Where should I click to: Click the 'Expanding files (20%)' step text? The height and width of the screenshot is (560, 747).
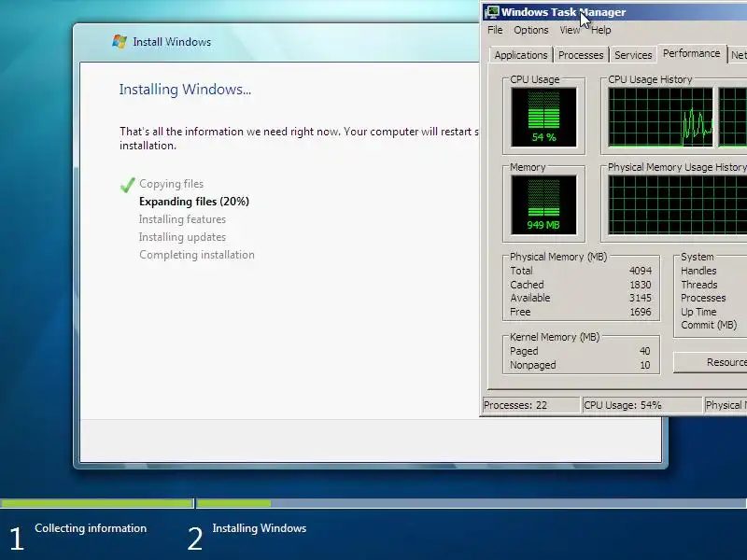[x=194, y=202]
